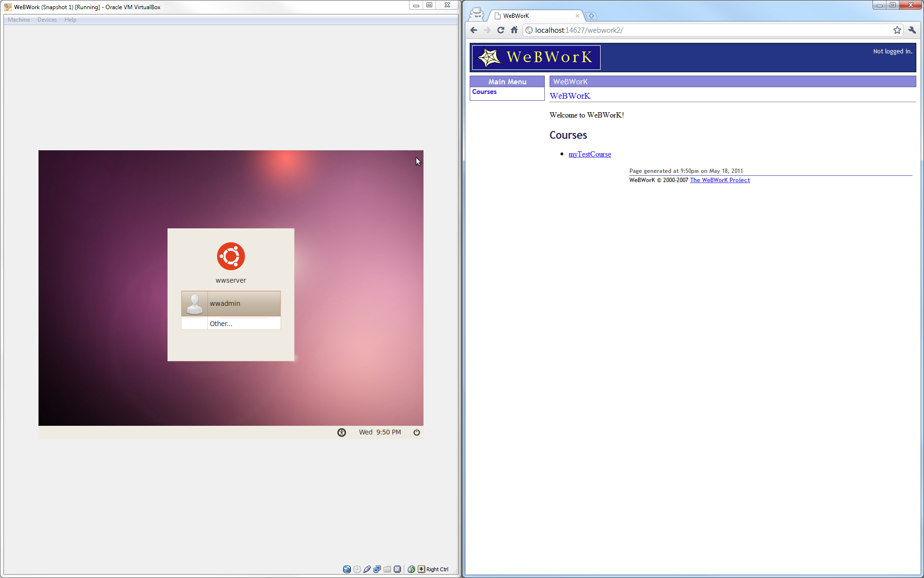
Task: Go to the browser Home page
Action: 514,30
